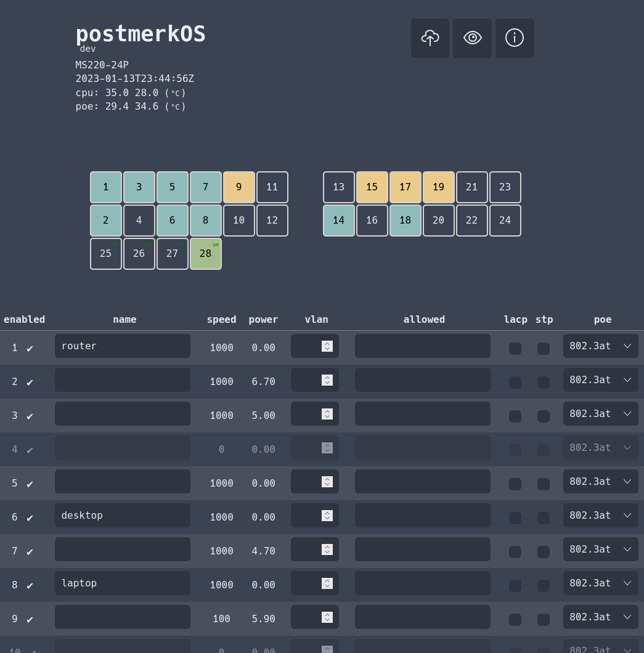Viewport: 644px width, 653px height.
Task: Open poe mode dropdown for port 4
Action: (601, 448)
